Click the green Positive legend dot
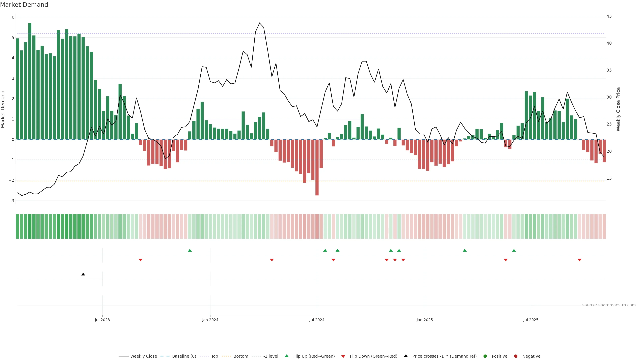This screenshot has height=362, width=644. coord(485,356)
